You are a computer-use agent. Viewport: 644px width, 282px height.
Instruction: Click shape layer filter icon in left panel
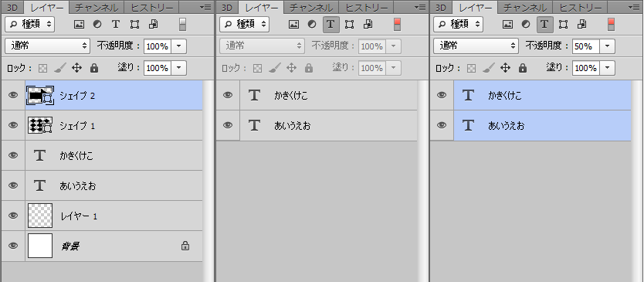point(134,25)
